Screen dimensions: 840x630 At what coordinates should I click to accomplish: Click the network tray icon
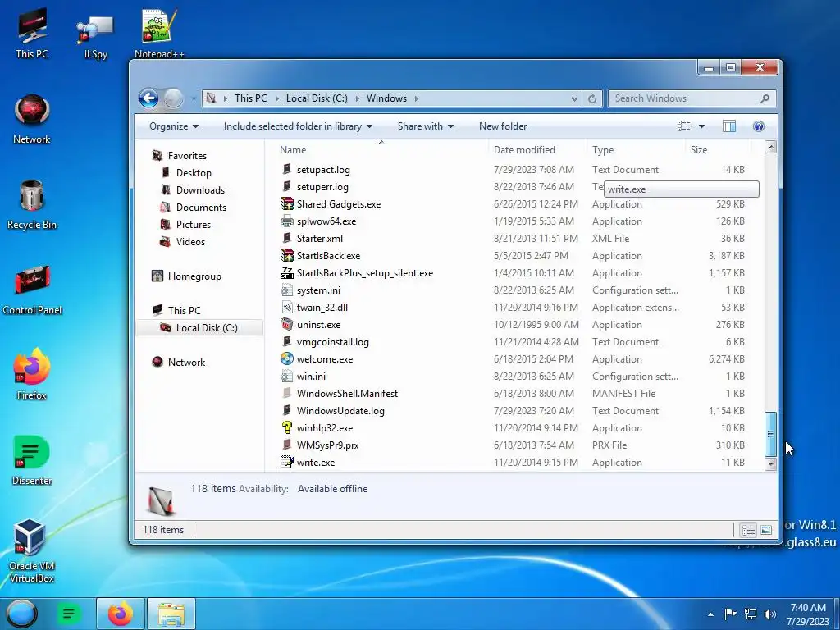(x=751, y=614)
